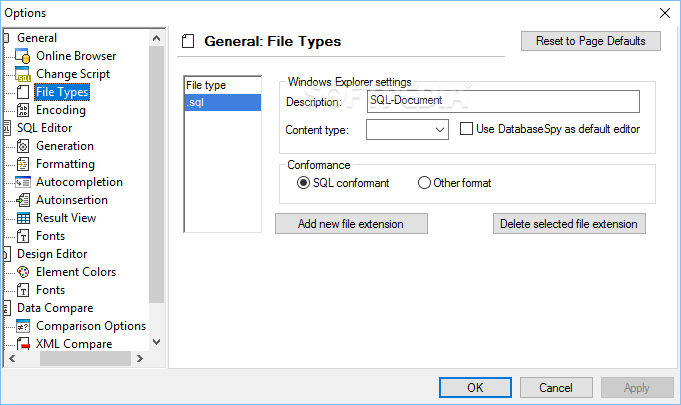
Task: Select the Autoinsertion tree item
Action: click(x=72, y=200)
